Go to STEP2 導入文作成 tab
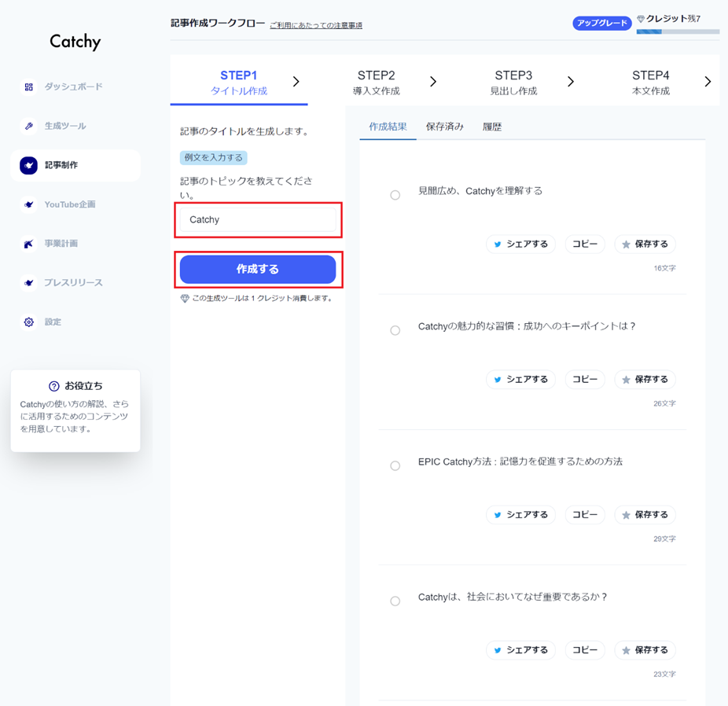This screenshot has height=706, width=728. click(x=376, y=83)
